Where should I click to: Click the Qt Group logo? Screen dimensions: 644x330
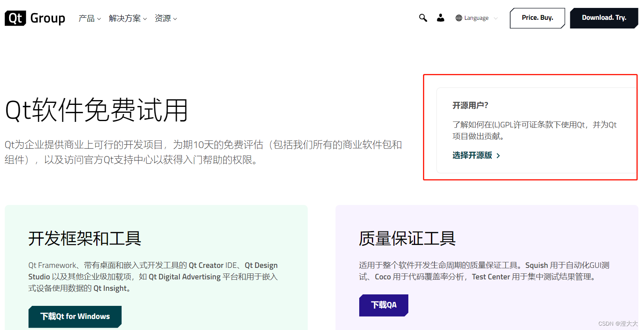tap(35, 18)
